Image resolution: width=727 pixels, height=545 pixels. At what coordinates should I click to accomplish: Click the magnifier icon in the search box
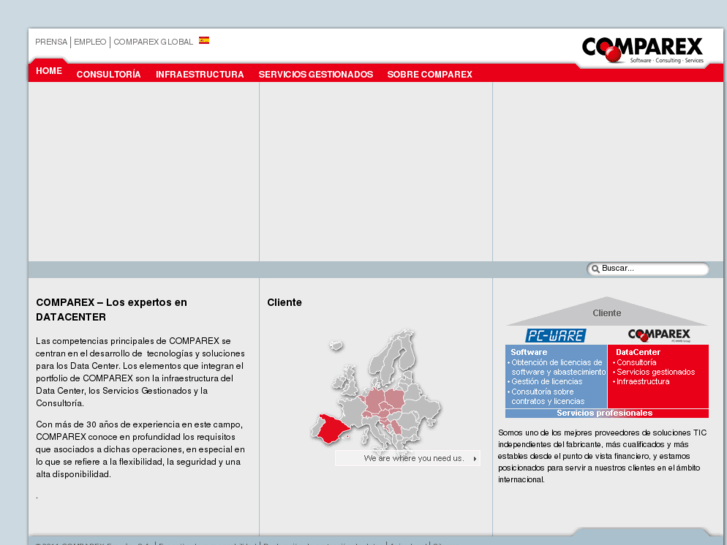(595, 269)
